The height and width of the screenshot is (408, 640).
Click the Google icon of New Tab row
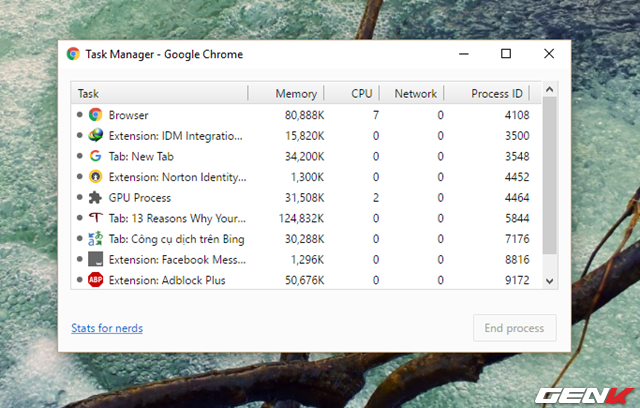[x=96, y=156]
